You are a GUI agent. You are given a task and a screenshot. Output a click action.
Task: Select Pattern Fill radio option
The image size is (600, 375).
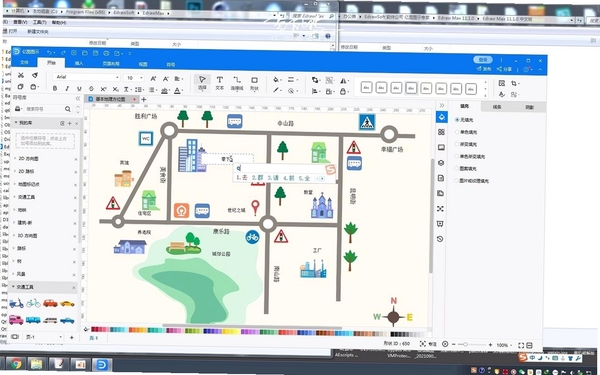466,168
